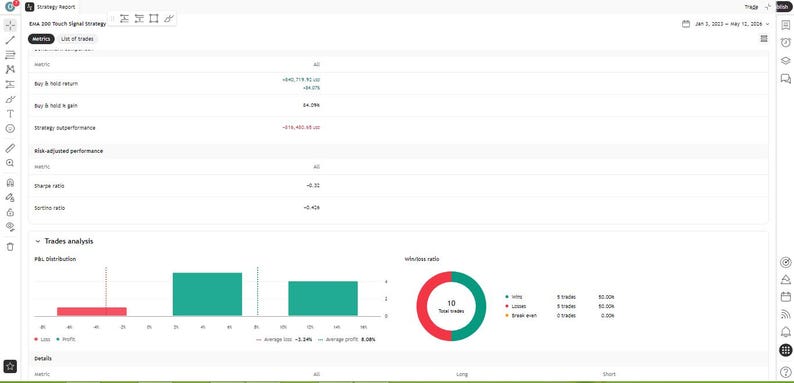The height and width of the screenshot is (383, 794).
Task: Open the economic calendar icon
Action: [785, 297]
